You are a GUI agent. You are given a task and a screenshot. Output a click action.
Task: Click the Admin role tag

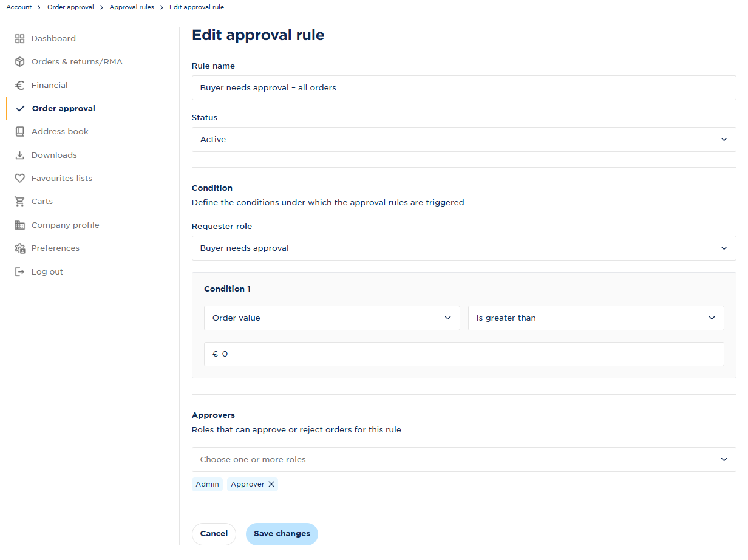207,484
